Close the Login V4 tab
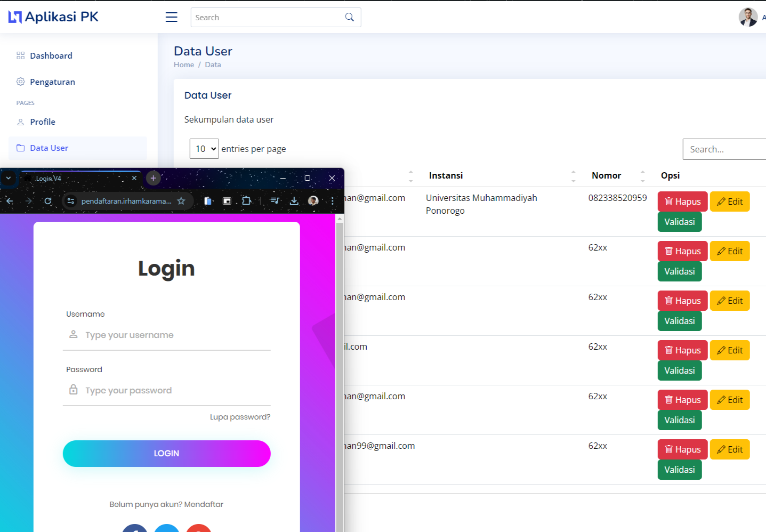766x532 pixels. tap(134, 178)
